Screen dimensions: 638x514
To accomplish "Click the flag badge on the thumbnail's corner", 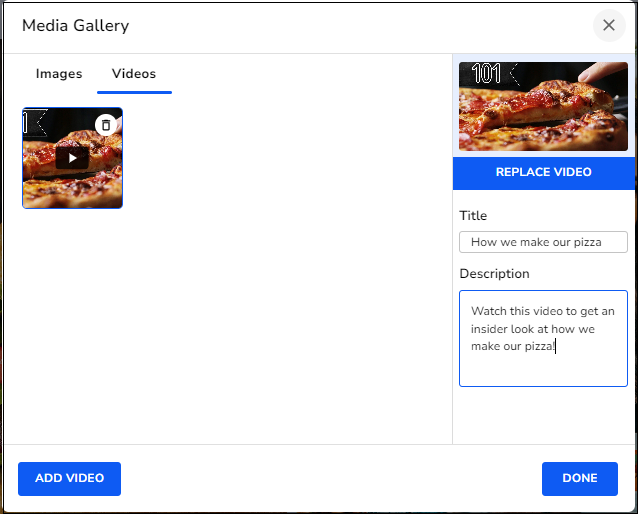I will [34, 123].
